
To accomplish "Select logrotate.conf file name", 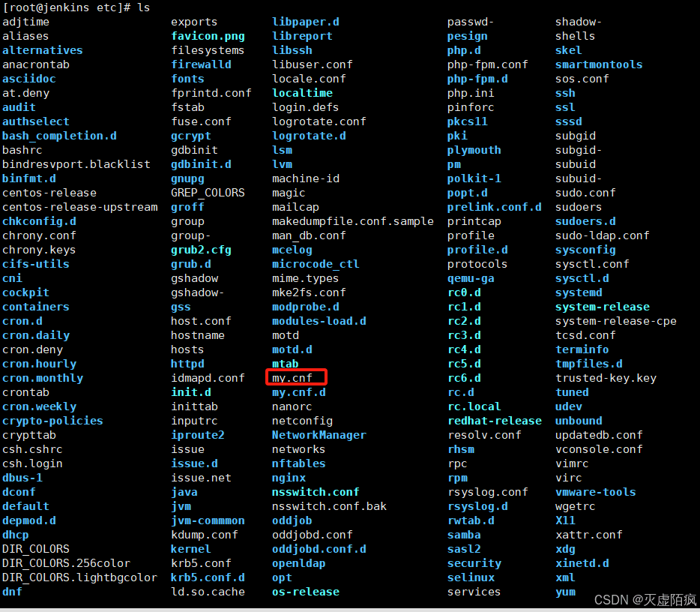I will click(x=319, y=121).
